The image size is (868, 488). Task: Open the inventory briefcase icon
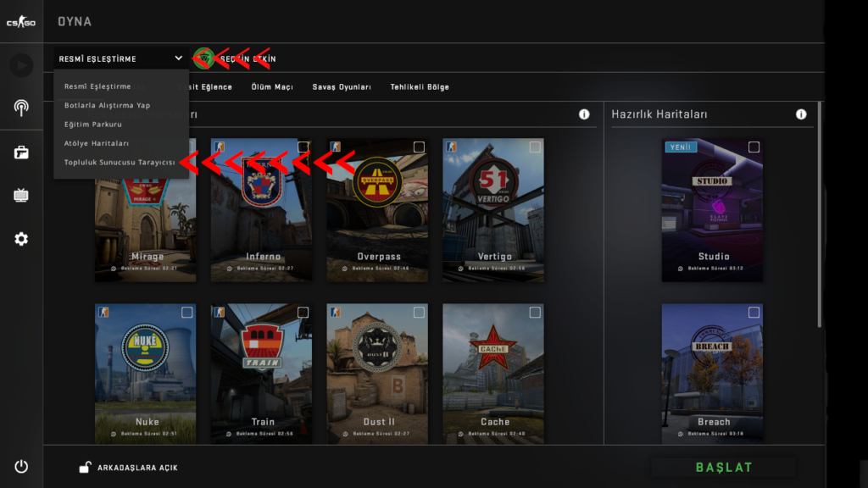(x=21, y=152)
